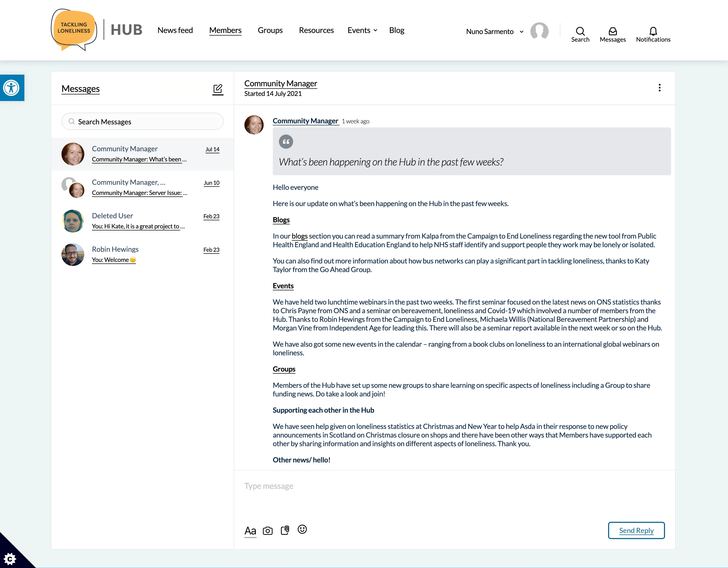
Task: Open the Blog page
Action: click(397, 30)
